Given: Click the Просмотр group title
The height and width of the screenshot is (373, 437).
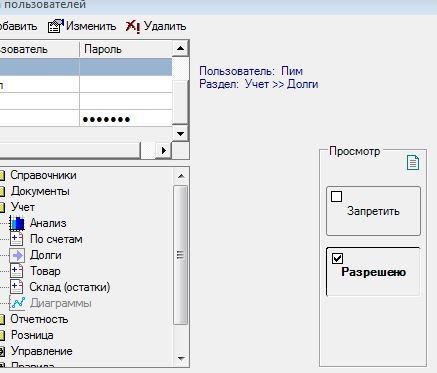Looking at the screenshot, I should click(x=355, y=151).
